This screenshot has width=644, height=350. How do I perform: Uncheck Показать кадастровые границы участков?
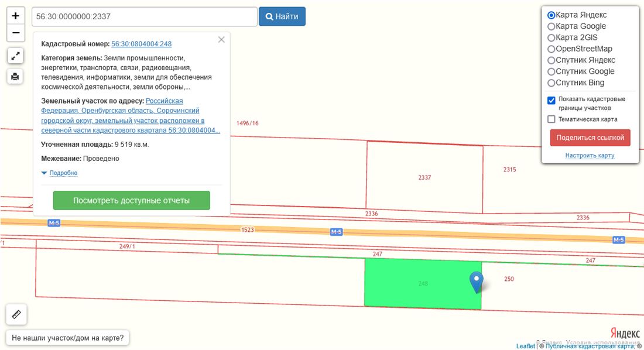[551, 100]
